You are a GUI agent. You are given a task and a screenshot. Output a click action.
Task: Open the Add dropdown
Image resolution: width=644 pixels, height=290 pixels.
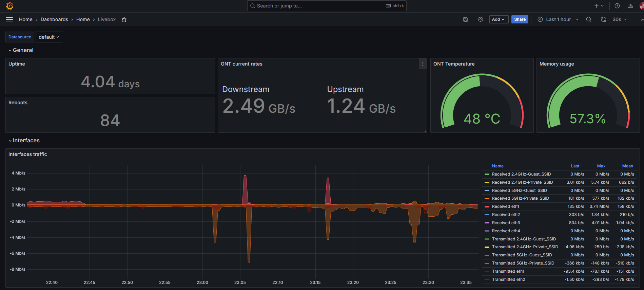click(x=499, y=19)
